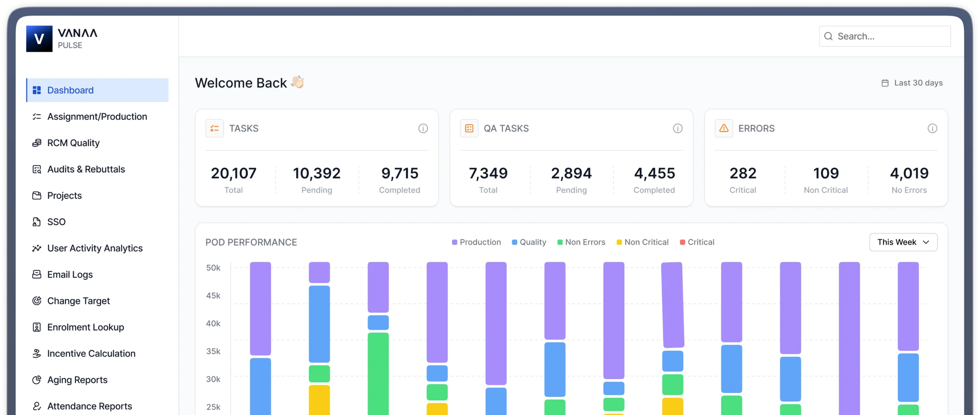
Task: Click the Vanaa Pulse V logo
Action: 39,39
